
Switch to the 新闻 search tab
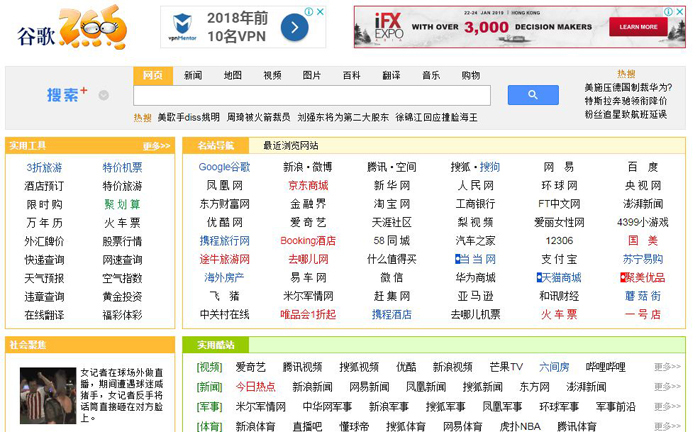(192, 76)
